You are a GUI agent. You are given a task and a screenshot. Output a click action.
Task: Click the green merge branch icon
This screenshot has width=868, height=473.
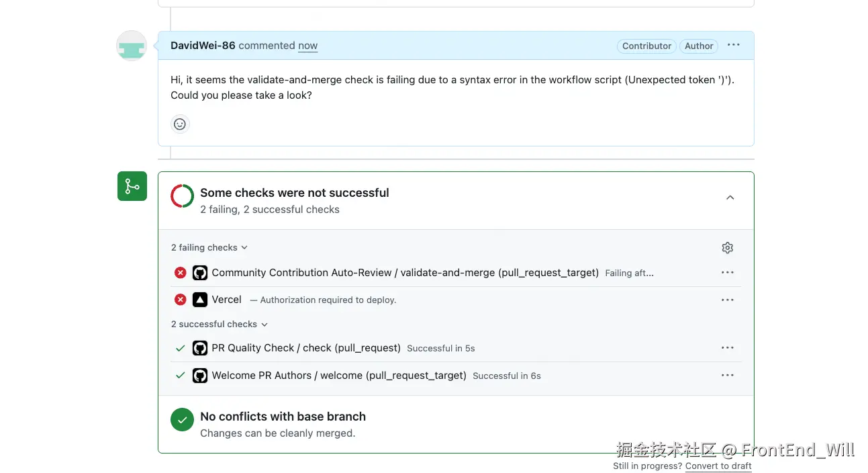coord(132,186)
